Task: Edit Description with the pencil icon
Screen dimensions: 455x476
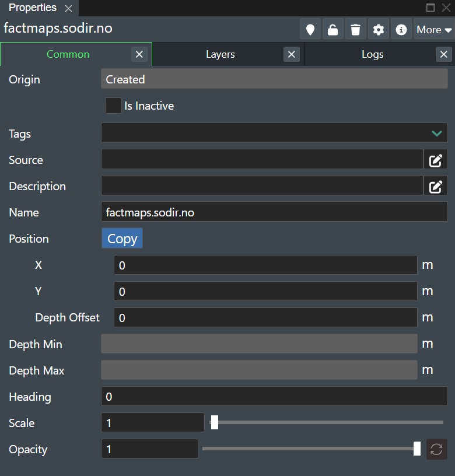Action: coord(436,187)
